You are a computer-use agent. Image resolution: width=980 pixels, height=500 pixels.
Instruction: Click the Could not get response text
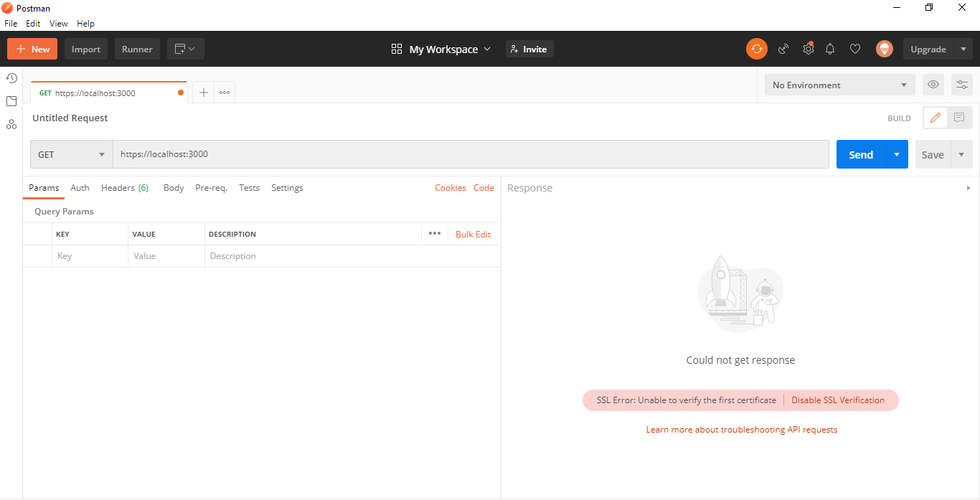tap(740, 360)
